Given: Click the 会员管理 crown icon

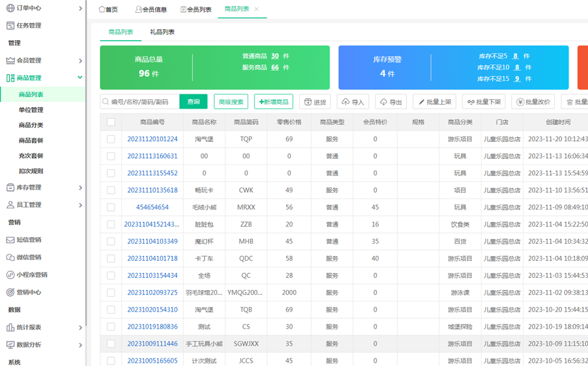Looking at the screenshot, I should 10,60.
